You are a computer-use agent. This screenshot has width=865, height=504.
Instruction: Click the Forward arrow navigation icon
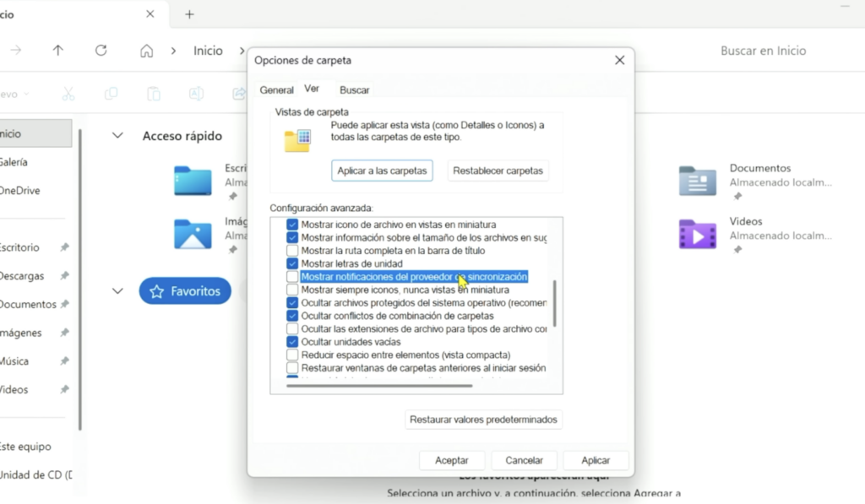(16, 51)
